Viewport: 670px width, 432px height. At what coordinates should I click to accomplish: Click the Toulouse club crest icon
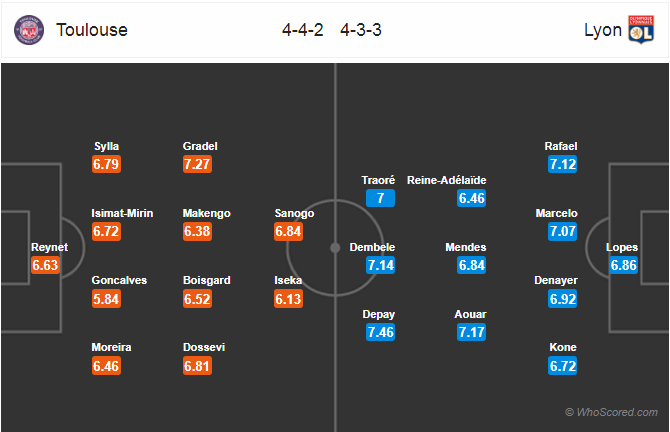(x=29, y=30)
